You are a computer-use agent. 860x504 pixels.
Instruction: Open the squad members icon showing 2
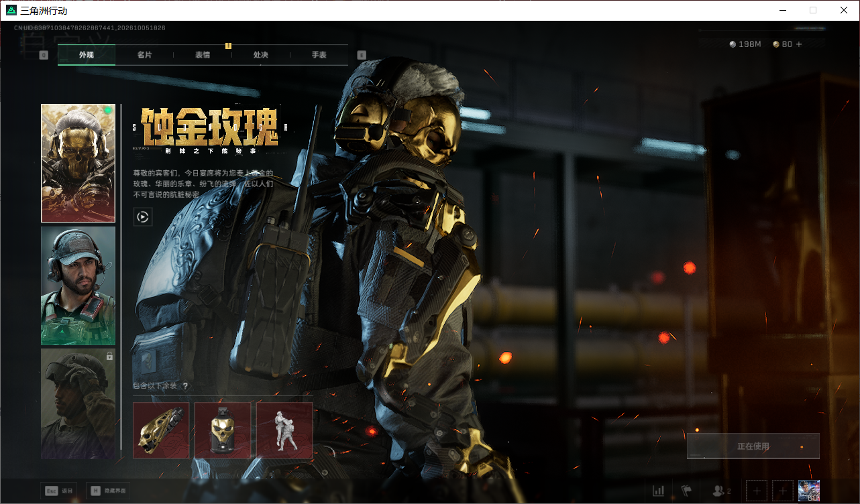(x=721, y=491)
